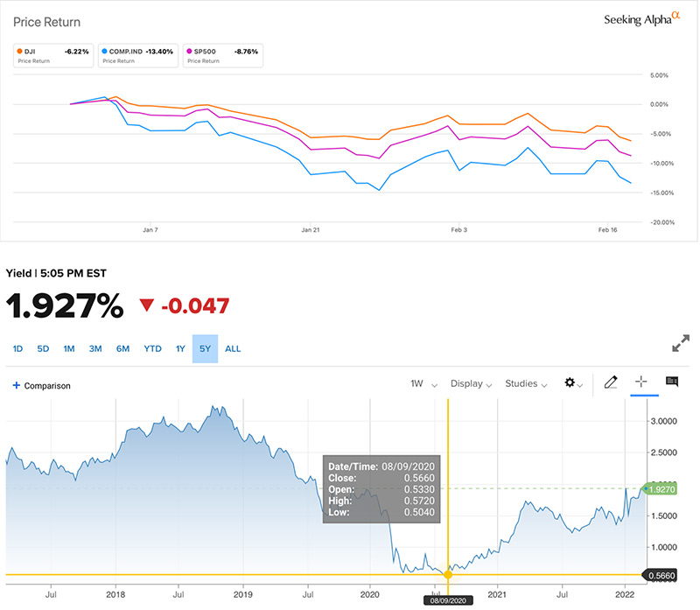
Task: Open the chart notes comment icon
Action: [672, 382]
